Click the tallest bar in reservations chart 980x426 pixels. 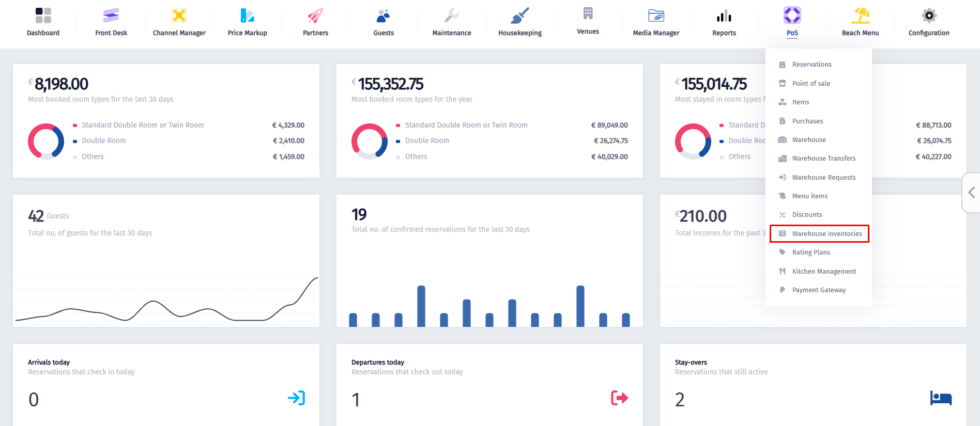421,306
